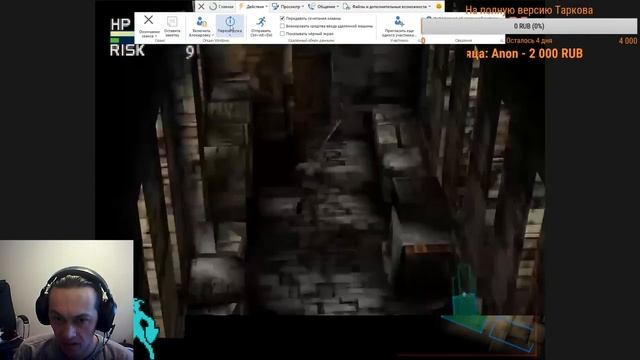Screen dimensions: 640x360
Task: Click the Перезагрузка reboot icon
Action: point(230,21)
